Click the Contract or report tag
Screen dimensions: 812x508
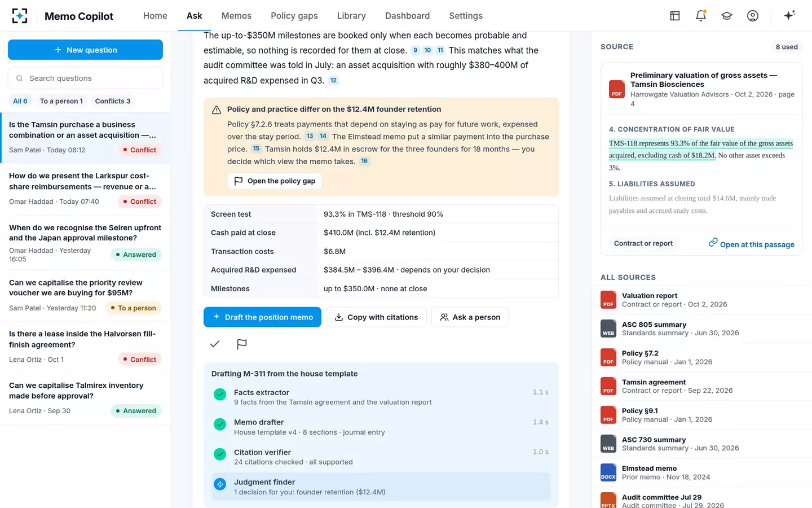pyautogui.click(x=643, y=243)
